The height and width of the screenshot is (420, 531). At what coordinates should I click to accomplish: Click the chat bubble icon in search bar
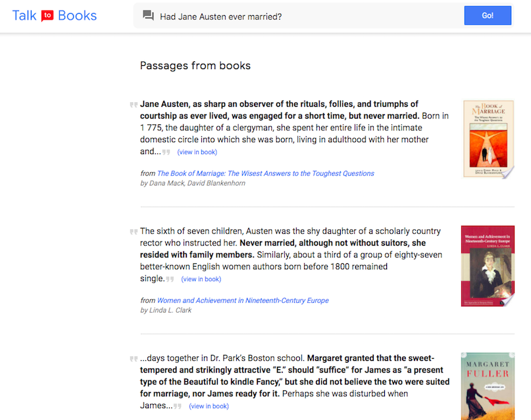pos(148,16)
